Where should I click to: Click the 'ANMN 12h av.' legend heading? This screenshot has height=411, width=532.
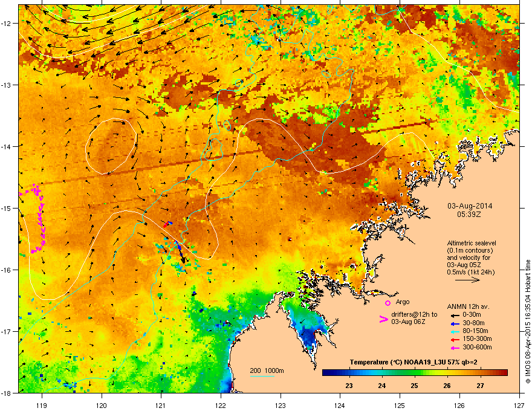(468, 306)
